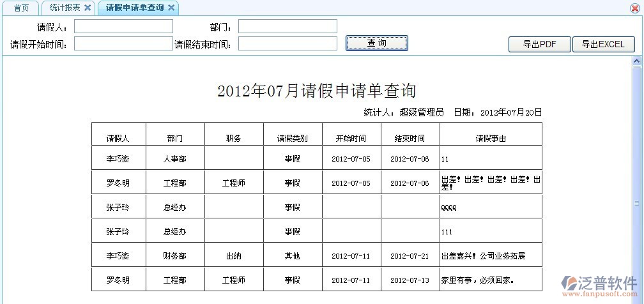Image resolution: width=644 pixels, height=304 pixels.
Task: Click the 泛普软件 logo
Action: 599,286
